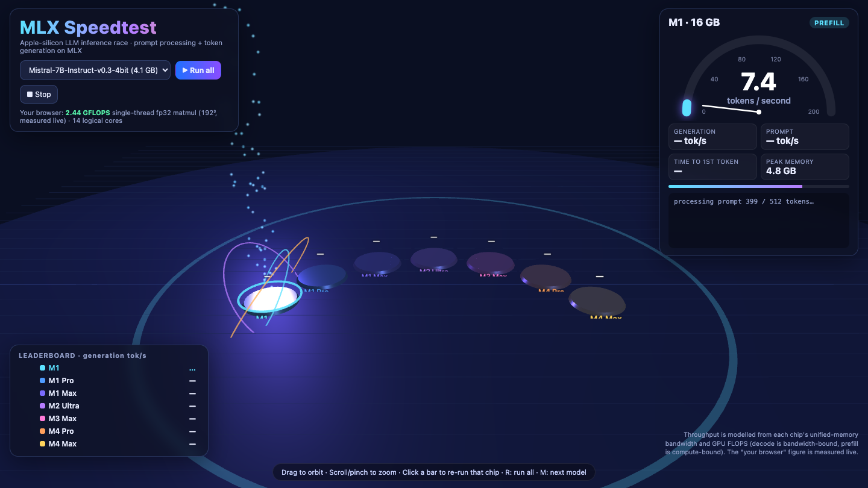Viewport: 868px width, 488px height.
Task: Click the purple M2 Ultra color dot
Action: tap(43, 406)
